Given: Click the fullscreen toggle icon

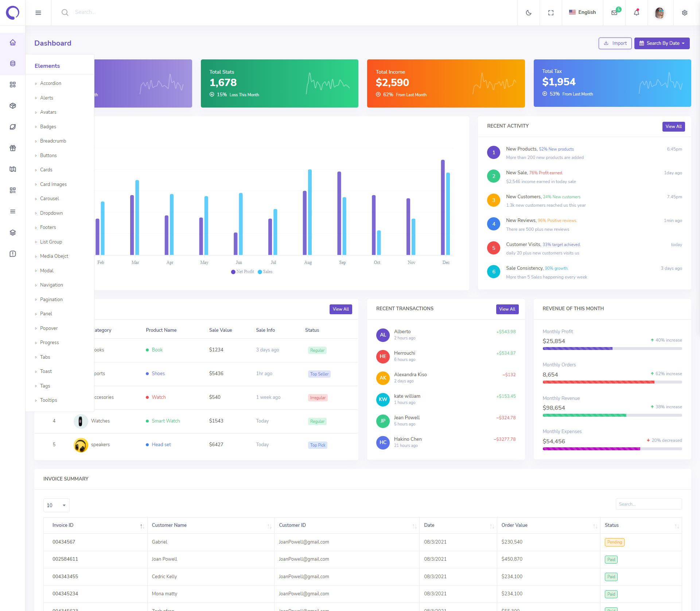Looking at the screenshot, I should click(551, 13).
